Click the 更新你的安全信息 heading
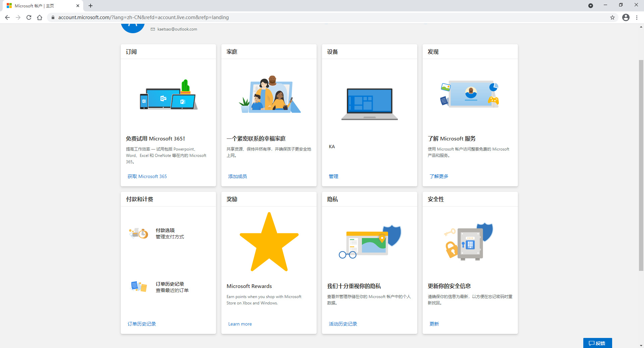Image resolution: width=644 pixels, height=348 pixels. pyautogui.click(x=449, y=286)
